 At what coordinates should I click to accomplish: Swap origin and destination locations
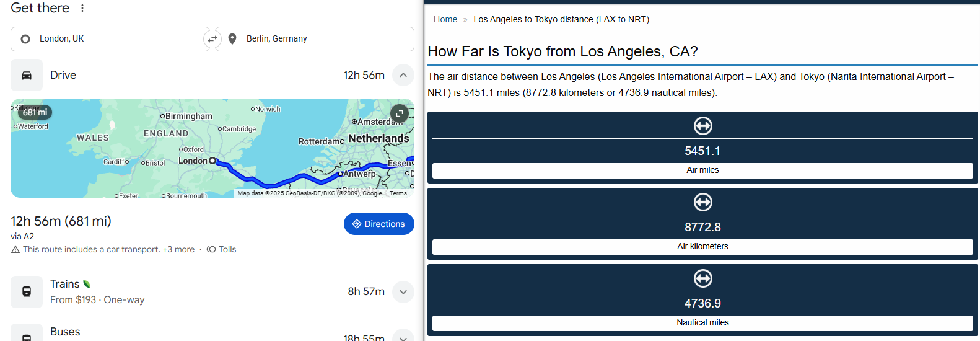click(x=212, y=39)
